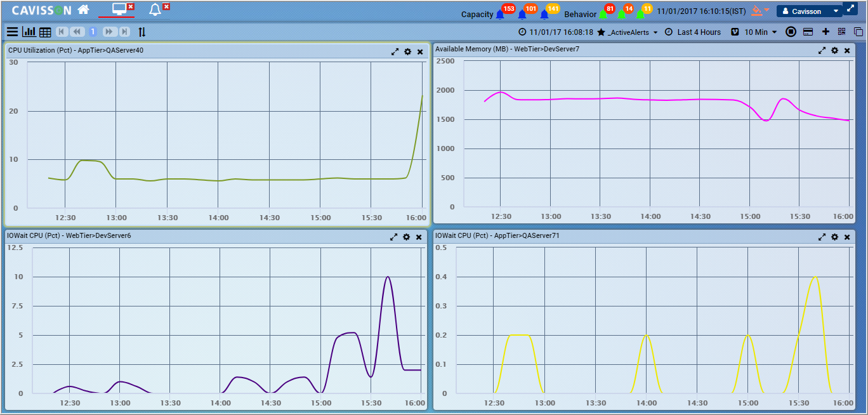Open settings of IOWait CPU QAServer71 panel
Viewport: 868px width, 415px height.
pos(834,237)
